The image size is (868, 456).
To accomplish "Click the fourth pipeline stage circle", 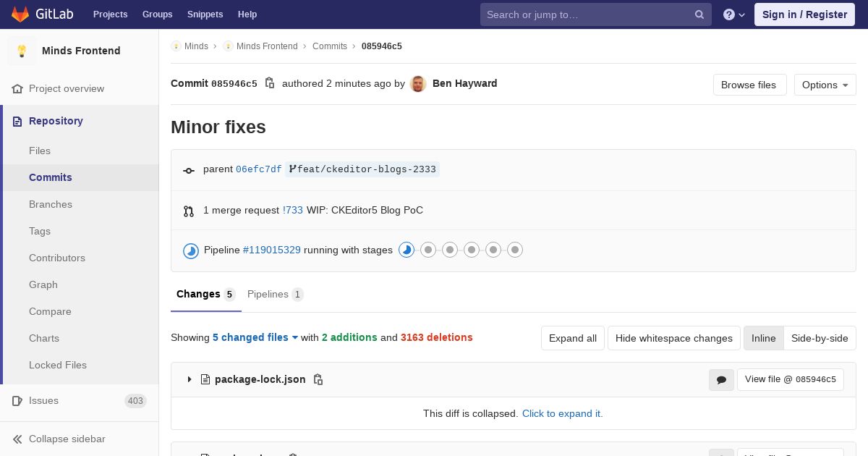I will click(472, 250).
